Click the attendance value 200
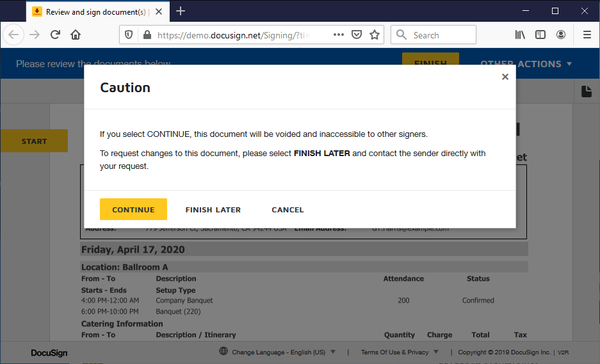Screen dimensions: 600x364 coord(403,301)
